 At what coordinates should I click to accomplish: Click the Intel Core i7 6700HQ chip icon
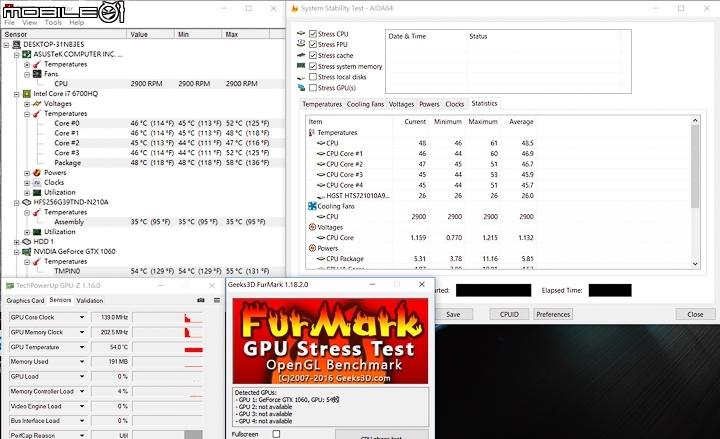27,94
